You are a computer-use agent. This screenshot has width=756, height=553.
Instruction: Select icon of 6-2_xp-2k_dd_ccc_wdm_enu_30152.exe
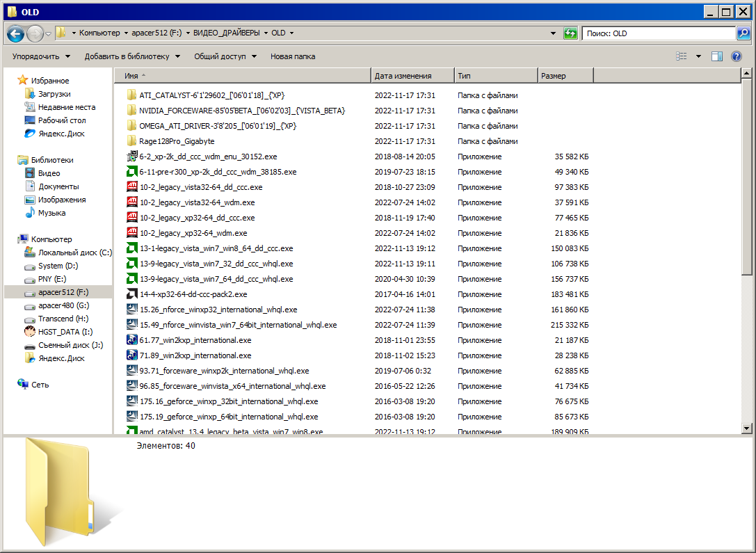(x=132, y=157)
